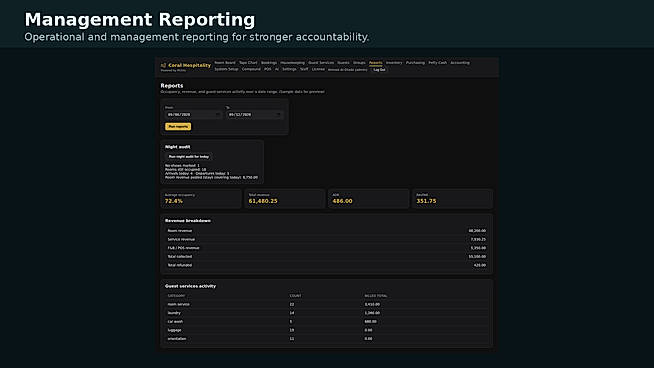
Task: Open the To date picker arrow
Action: coord(279,114)
